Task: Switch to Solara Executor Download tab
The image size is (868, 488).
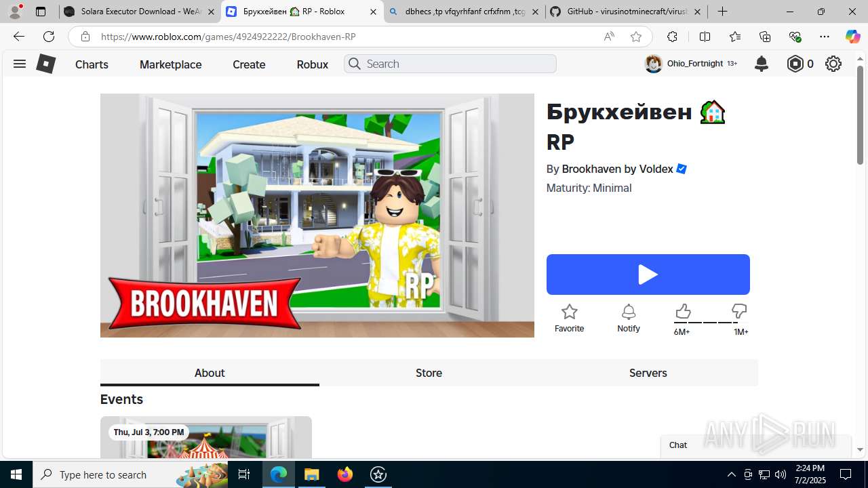Action: (140, 12)
